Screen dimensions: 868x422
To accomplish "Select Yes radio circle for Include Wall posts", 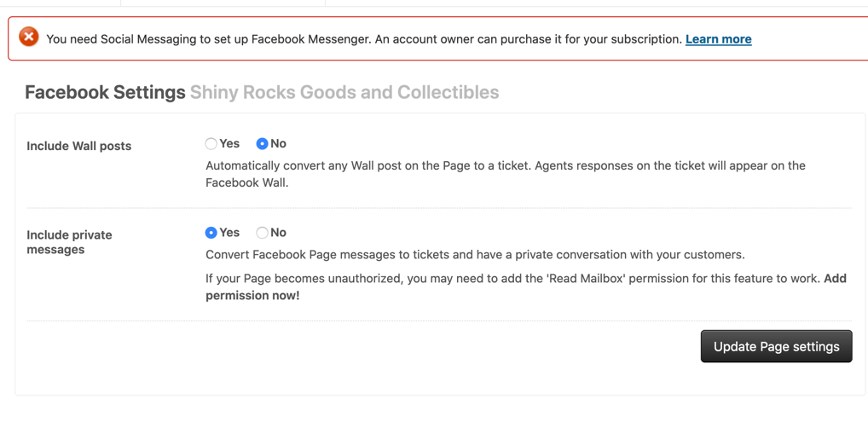I will tap(211, 144).
